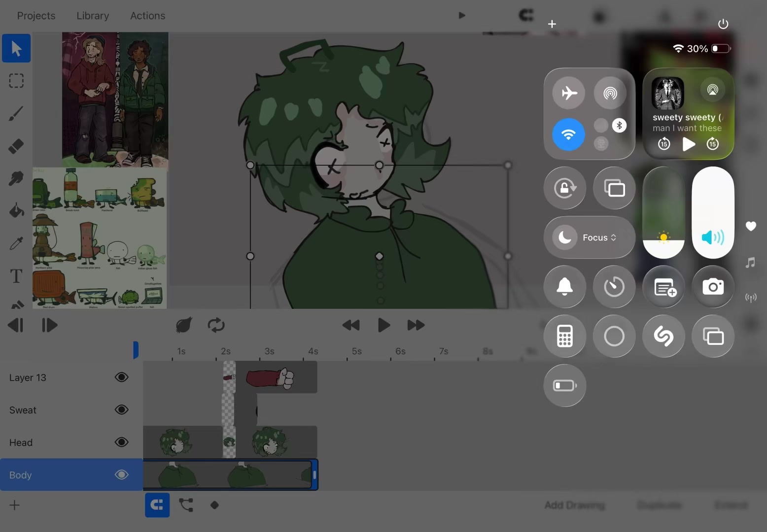Click the fist drawing clip on Layer 13
The height and width of the screenshot is (532, 767).
[276, 377]
